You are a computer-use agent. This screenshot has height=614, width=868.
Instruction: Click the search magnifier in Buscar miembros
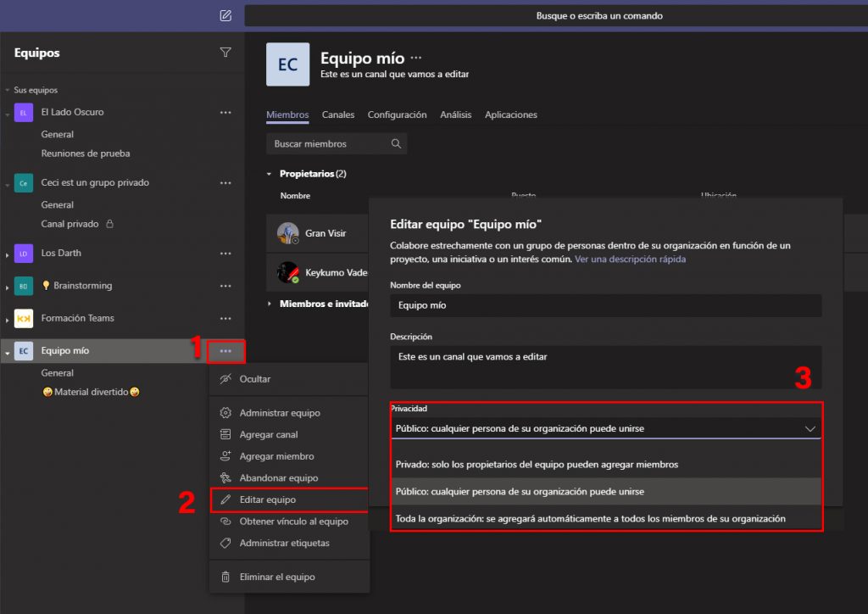[396, 144]
